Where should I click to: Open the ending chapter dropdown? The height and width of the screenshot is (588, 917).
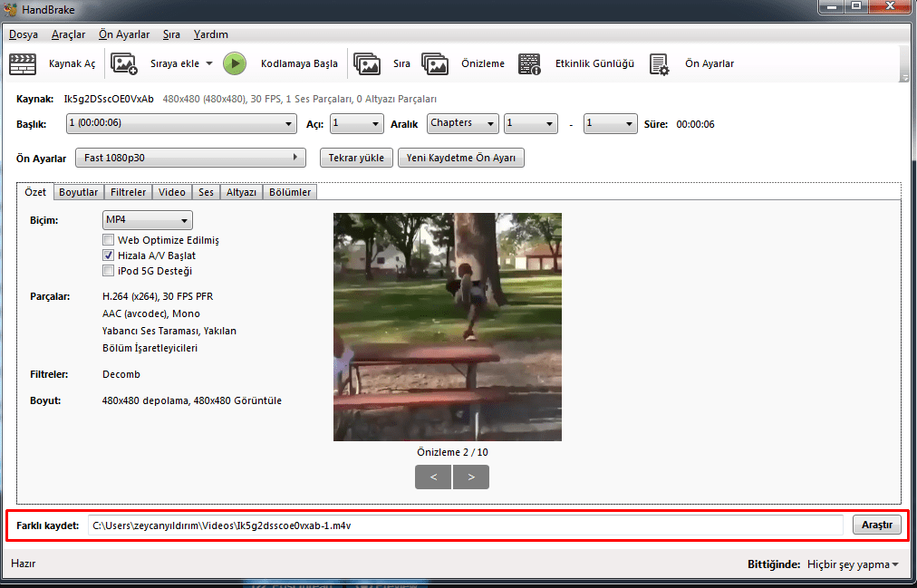(x=611, y=124)
